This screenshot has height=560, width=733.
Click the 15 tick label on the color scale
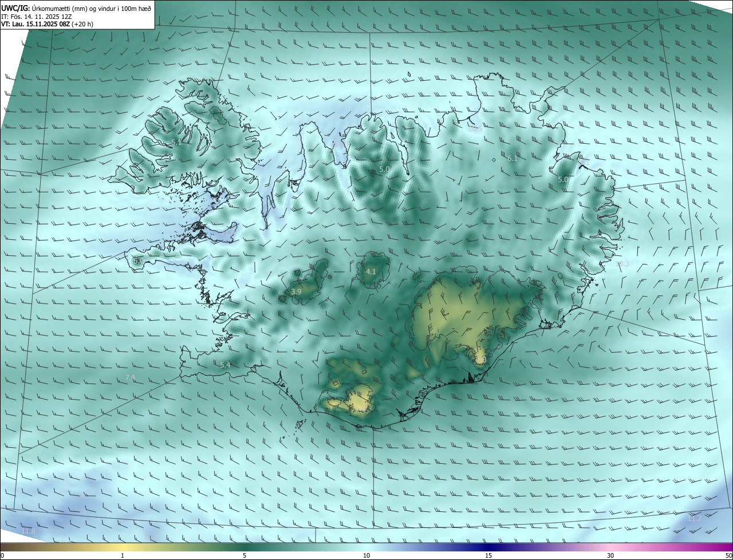pos(488,556)
